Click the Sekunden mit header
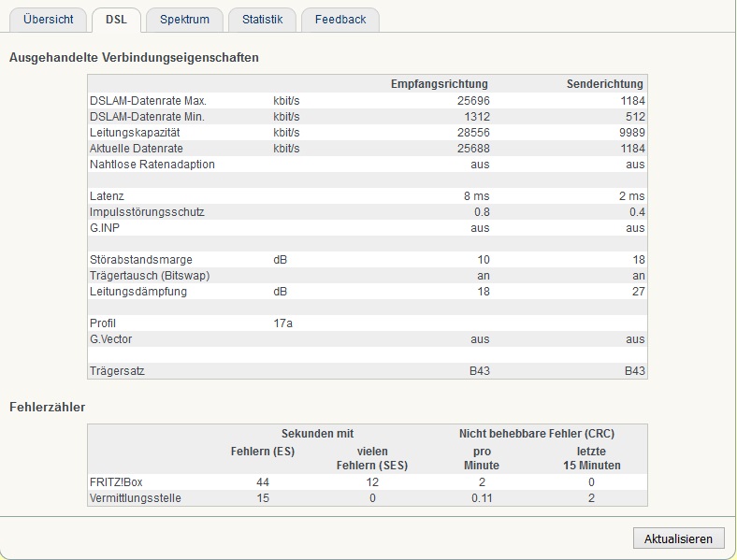The width and height of the screenshot is (737, 560). pyautogui.click(x=317, y=433)
